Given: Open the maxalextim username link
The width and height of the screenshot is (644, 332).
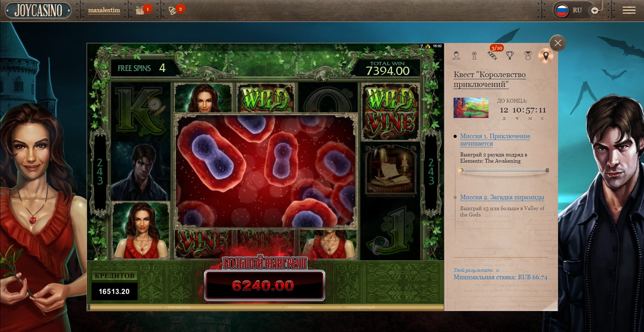Looking at the screenshot, I should pyautogui.click(x=104, y=10).
